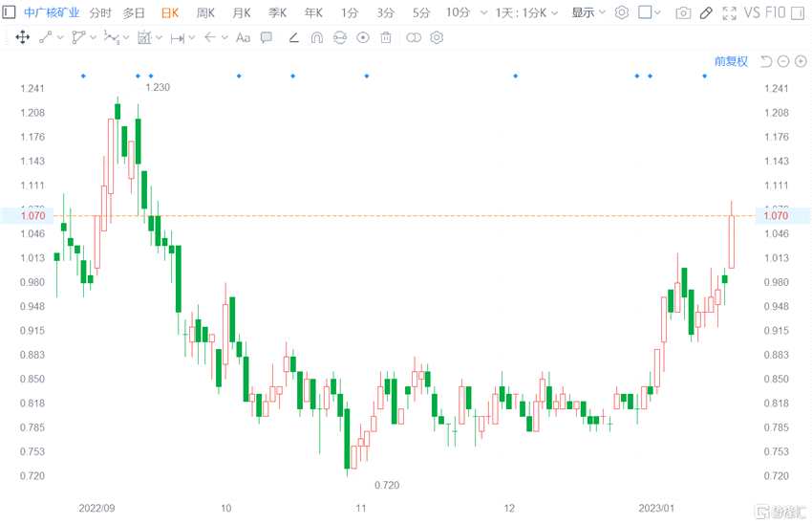Click the highlighted 1.070 left axis label

click(x=33, y=215)
